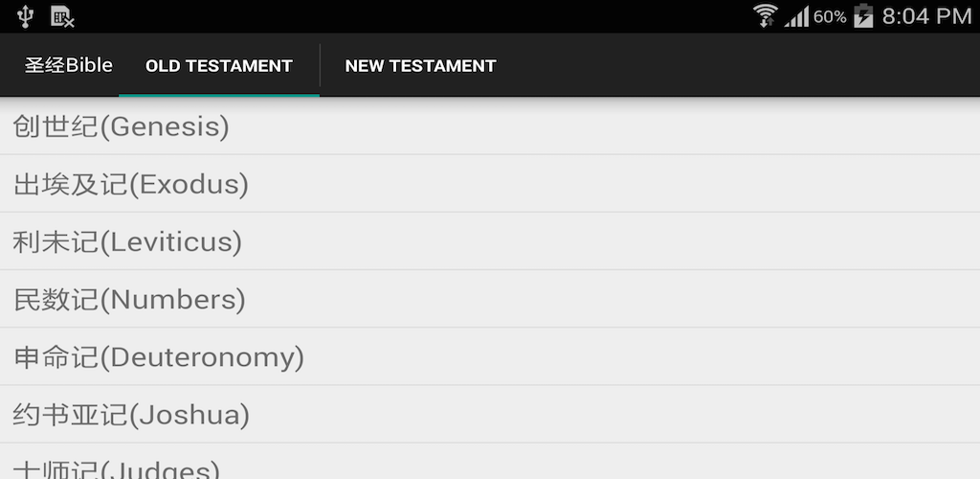Viewport: 980px width, 479px height.
Task: Tap the keyboard input method status icon
Action: tap(62, 16)
